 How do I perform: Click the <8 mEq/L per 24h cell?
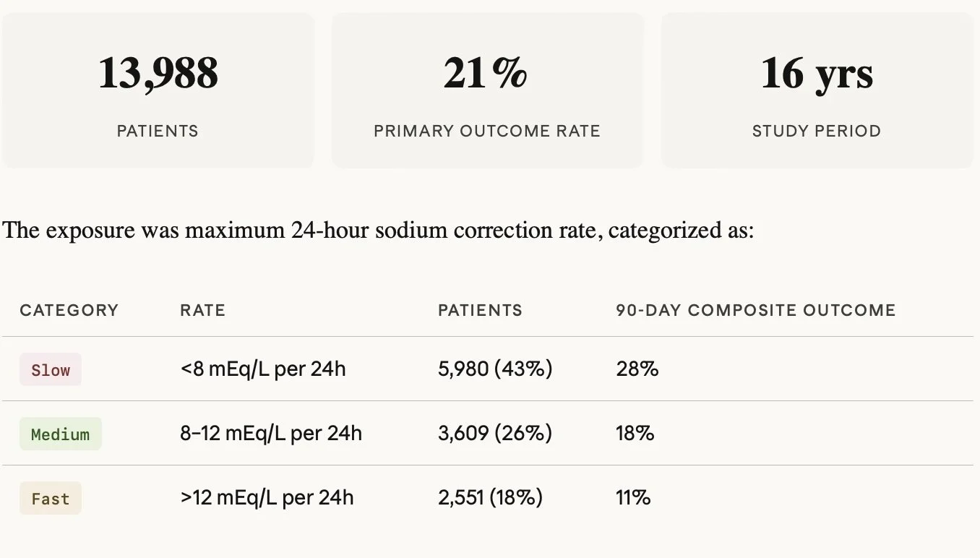[x=263, y=369]
